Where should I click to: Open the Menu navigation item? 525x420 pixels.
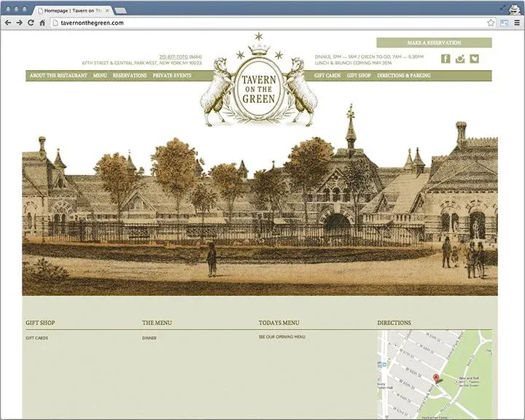[x=100, y=76]
